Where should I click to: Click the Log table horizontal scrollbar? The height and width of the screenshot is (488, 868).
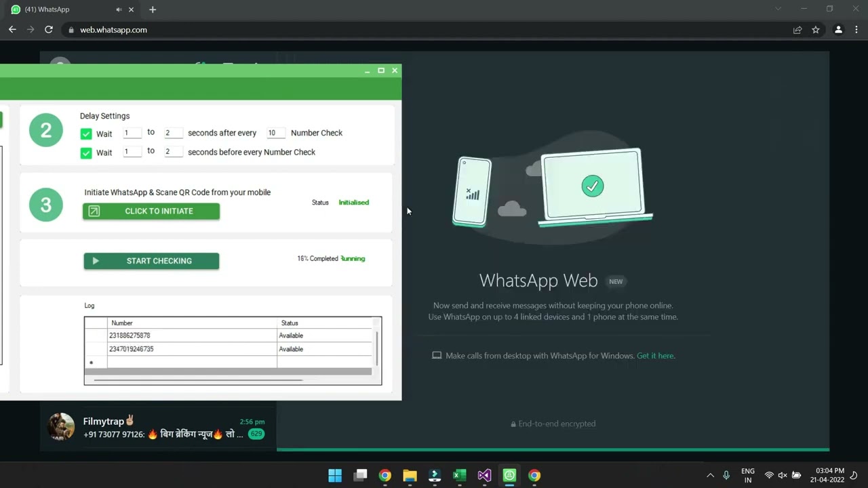pos(198,380)
